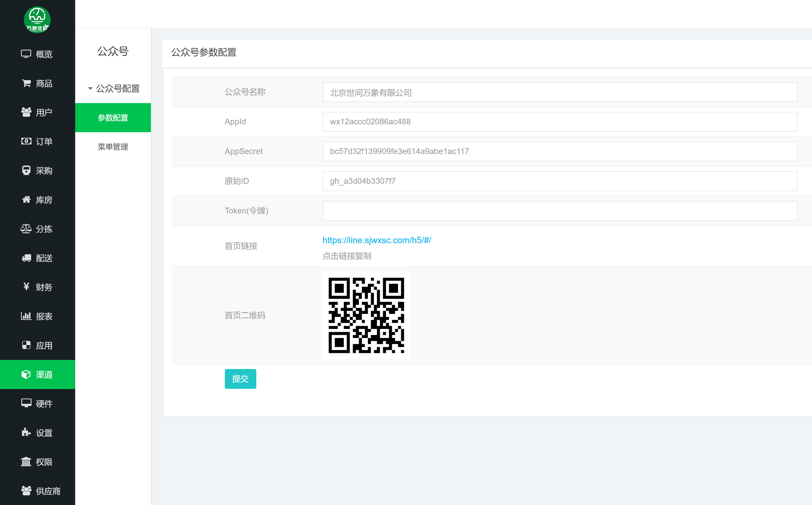Image resolution: width=812 pixels, height=505 pixels.
Task: Open 设置 via the puzzle piece icon
Action: click(x=26, y=432)
